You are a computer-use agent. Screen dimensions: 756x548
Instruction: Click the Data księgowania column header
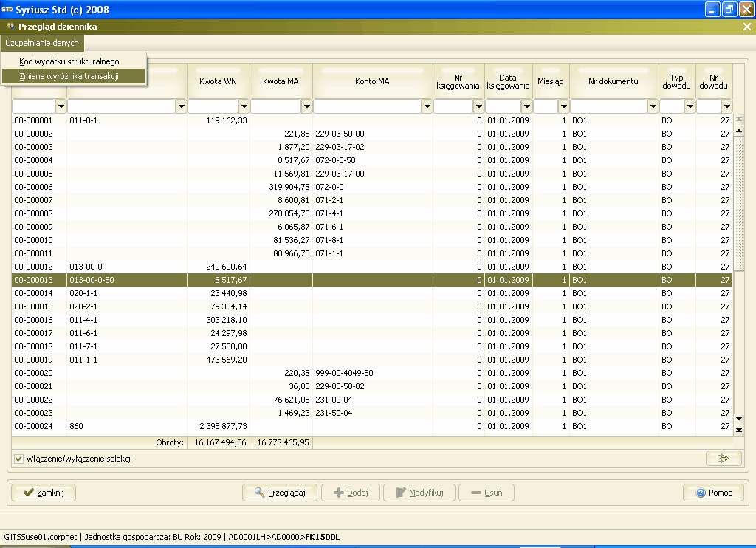(508, 81)
